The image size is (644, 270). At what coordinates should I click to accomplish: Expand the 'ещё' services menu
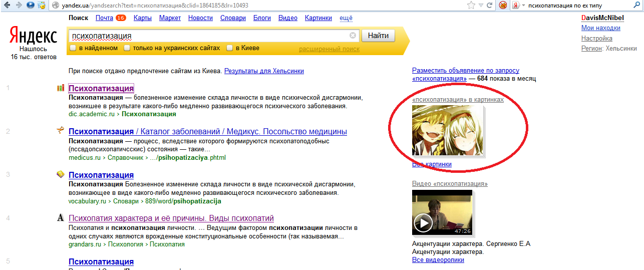pyautogui.click(x=346, y=18)
